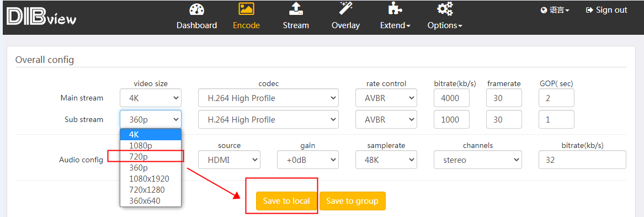Choose 1080p in the open list
Viewport: 644px width, 217px height.
pos(150,145)
